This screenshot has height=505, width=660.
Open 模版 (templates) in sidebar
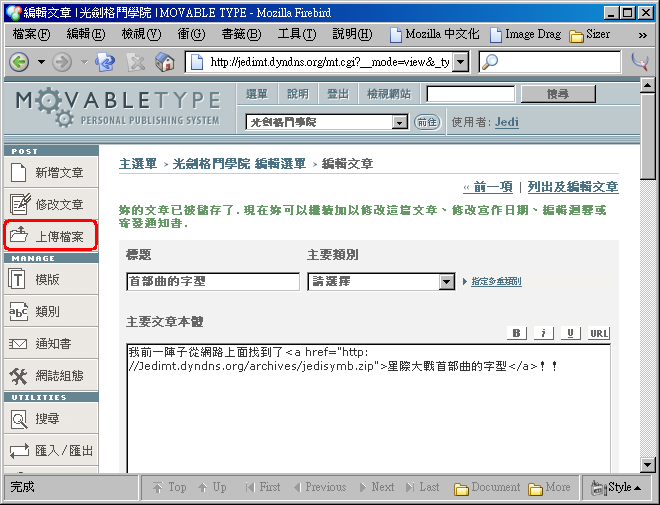coord(51,279)
